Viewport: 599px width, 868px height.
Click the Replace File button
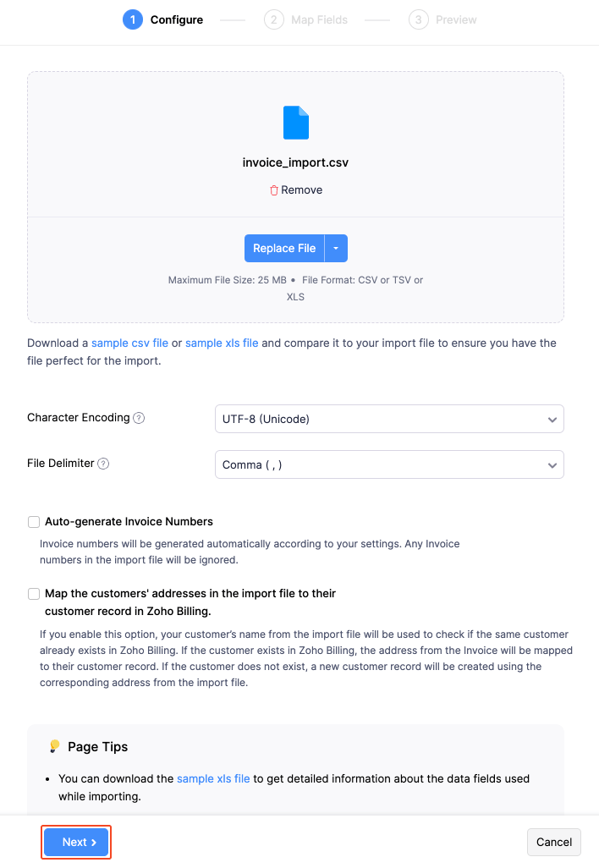coord(284,249)
